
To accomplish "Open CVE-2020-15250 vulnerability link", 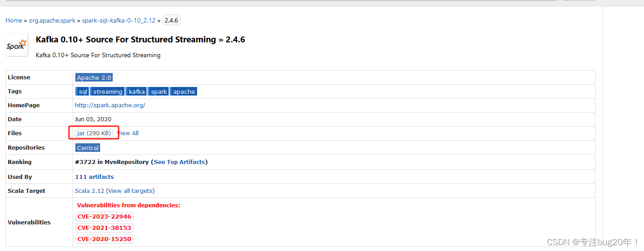I will coord(104,239).
